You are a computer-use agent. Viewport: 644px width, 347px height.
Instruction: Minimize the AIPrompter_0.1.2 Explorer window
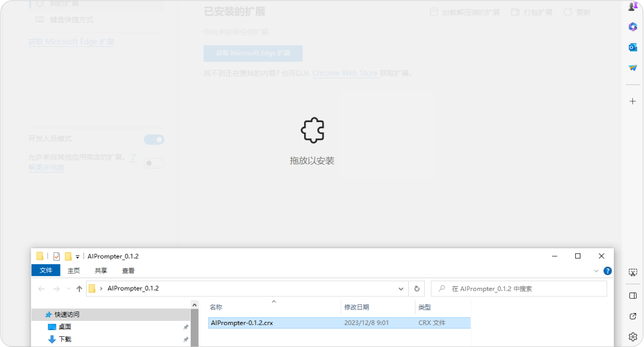coord(554,256)
